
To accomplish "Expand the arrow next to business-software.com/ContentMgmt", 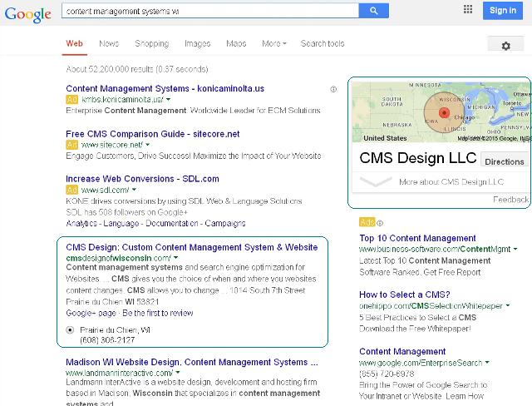I will (515, 249).
